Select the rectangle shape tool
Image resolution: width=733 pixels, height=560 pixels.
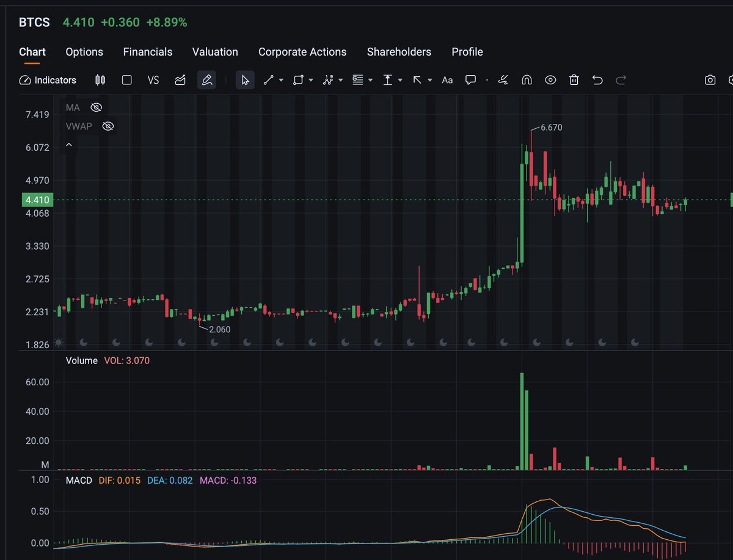(298, 80)
